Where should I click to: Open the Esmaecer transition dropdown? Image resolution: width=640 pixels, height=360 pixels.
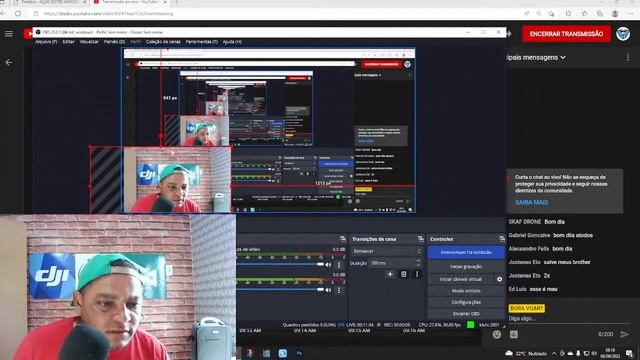pos(386,251)
